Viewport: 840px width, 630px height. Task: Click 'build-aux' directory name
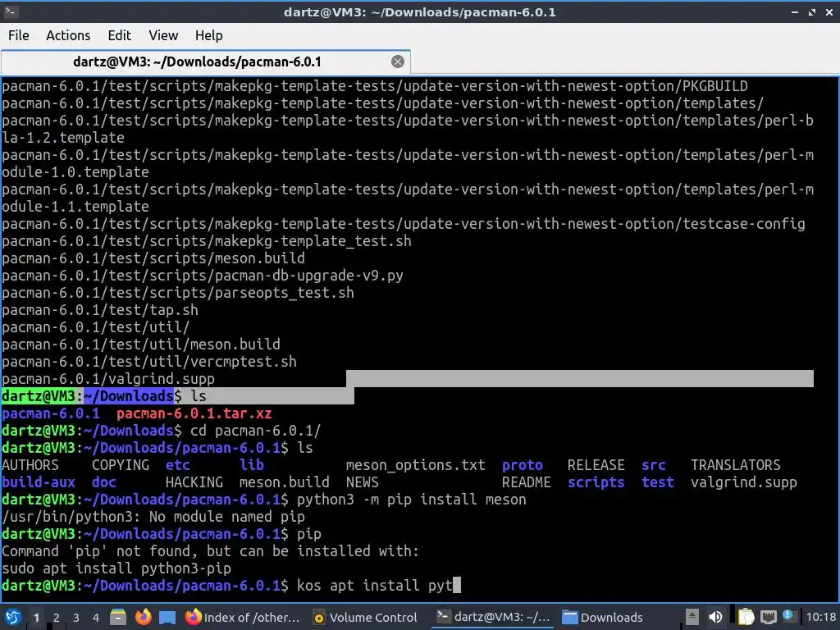click(39, 482)
